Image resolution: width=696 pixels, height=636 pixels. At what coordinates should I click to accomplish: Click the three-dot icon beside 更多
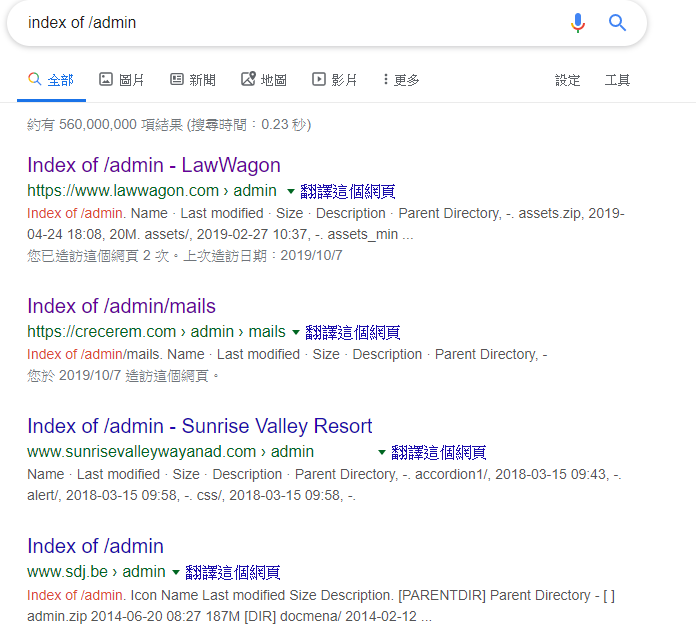pyautogui.click(x=385, y=79)
